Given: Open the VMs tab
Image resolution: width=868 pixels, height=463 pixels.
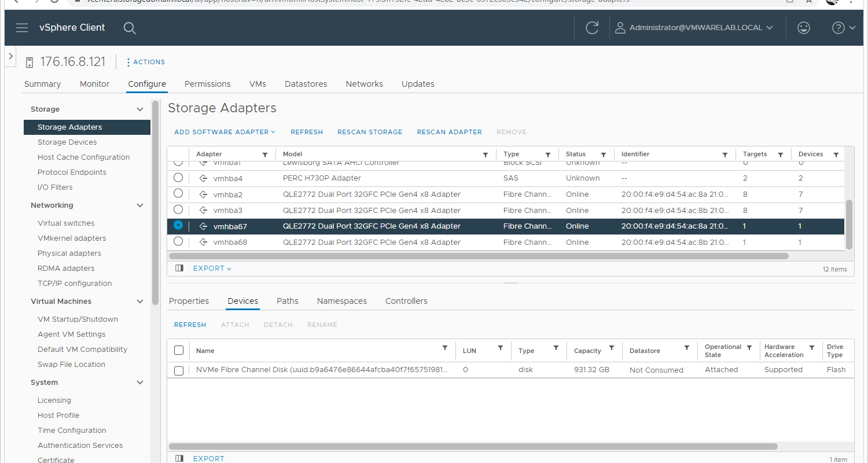Looking at the screenshot, I should point(258,84).
